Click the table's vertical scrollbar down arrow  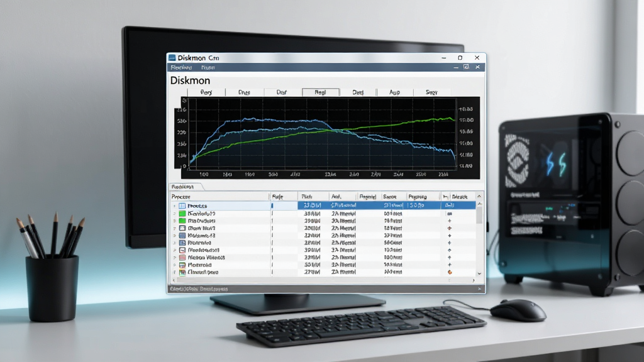pyautogui.click(x=479, y=274)
